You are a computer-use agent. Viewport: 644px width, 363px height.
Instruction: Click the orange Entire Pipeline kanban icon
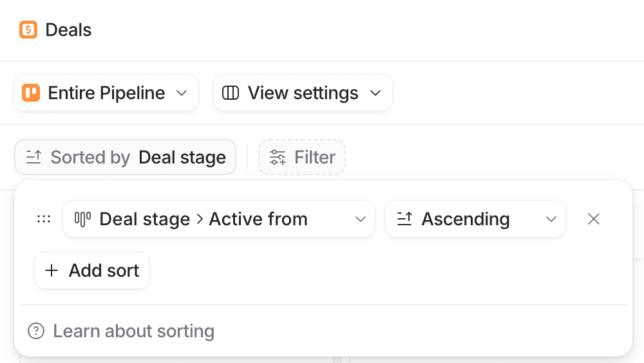(x=31, y=93)
